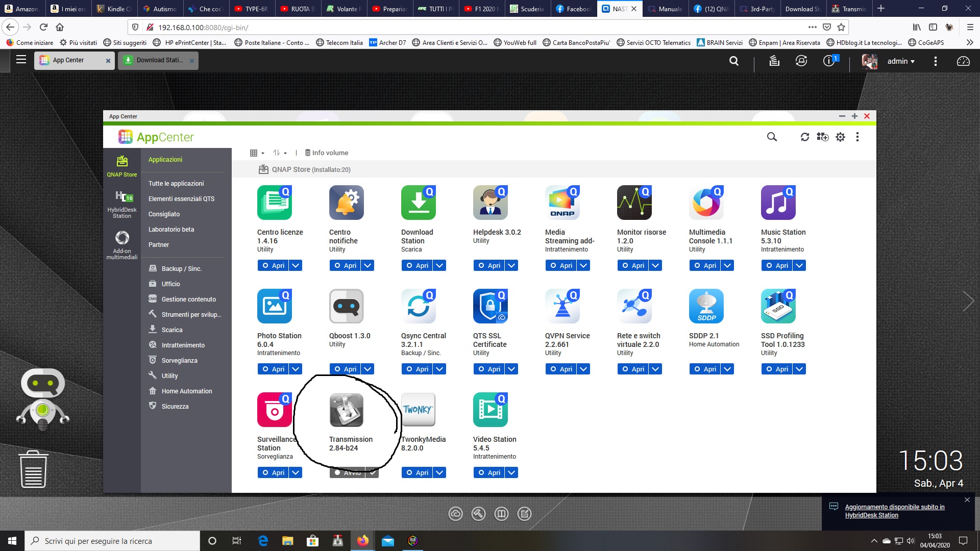
Task: Open the grid view mode dropdown
Action: (x=257, y=153)
